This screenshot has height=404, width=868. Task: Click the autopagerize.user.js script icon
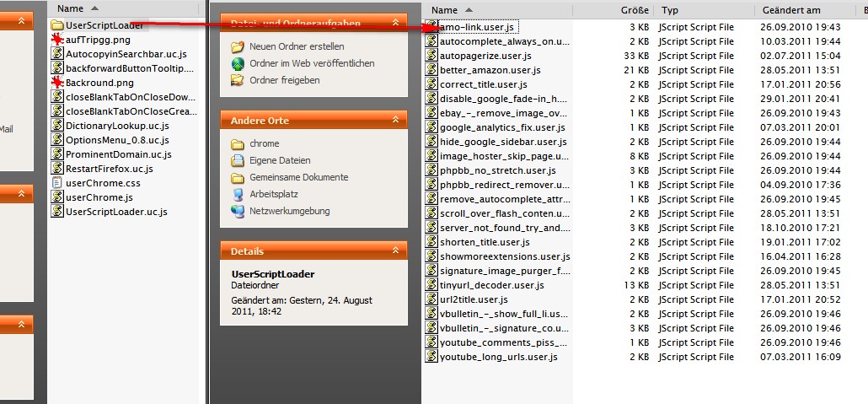coord(431,56)
